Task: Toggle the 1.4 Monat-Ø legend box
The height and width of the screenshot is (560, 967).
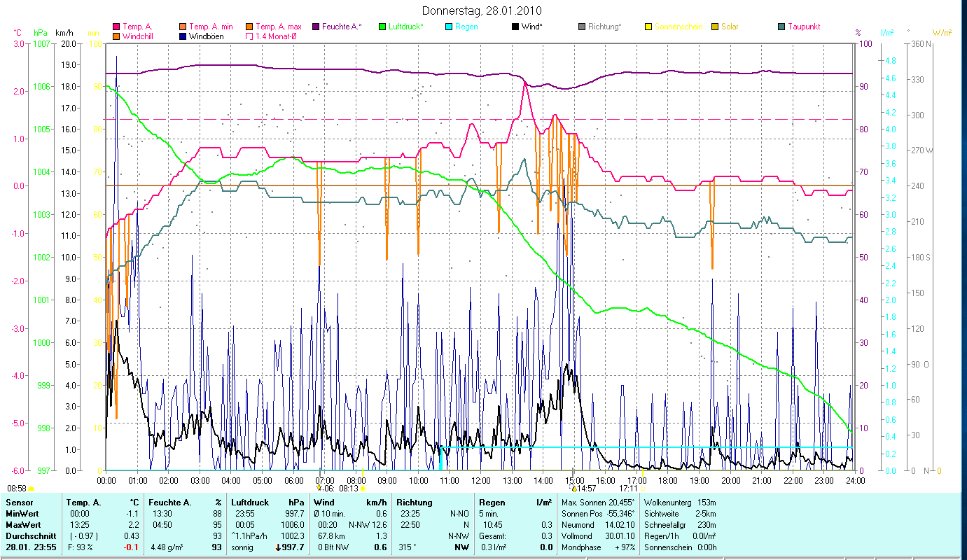Action: pos(249,36)
